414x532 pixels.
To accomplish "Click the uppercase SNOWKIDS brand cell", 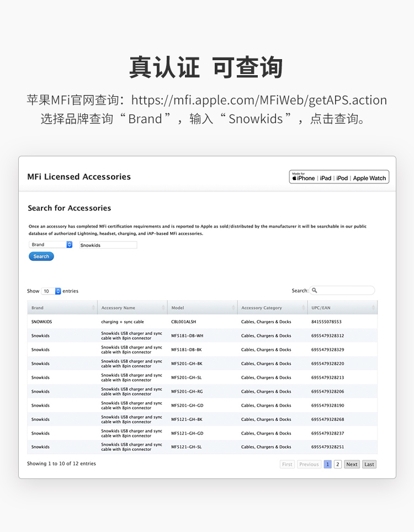I will click(42, 322).
